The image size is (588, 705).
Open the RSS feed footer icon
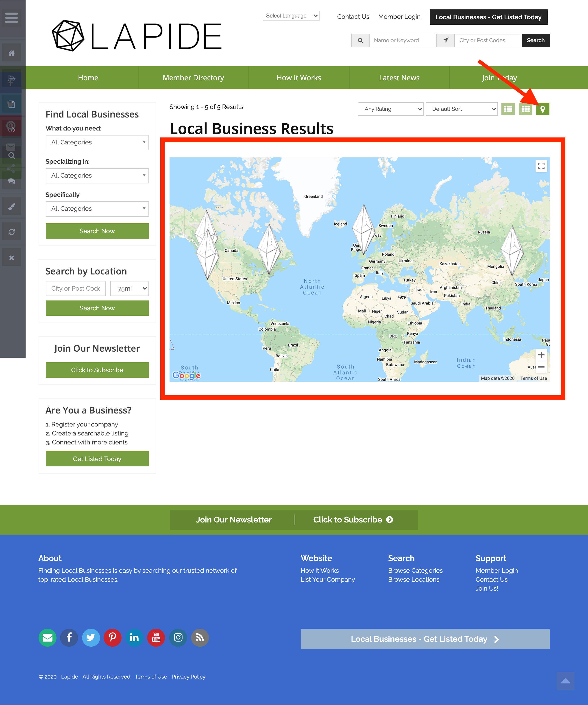coord(200,637)
